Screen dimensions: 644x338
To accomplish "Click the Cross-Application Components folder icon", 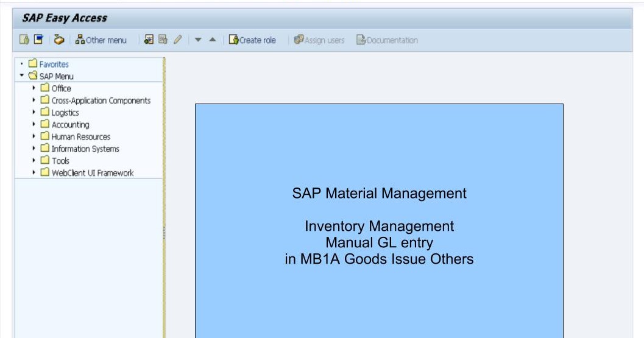I will tap(44, 99).
